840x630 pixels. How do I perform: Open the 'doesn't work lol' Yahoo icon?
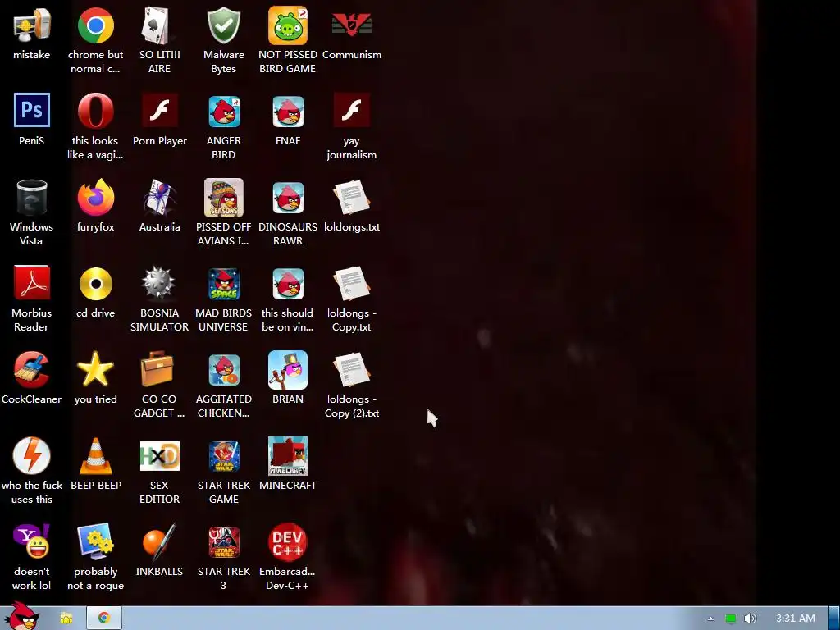pos(32,541)
